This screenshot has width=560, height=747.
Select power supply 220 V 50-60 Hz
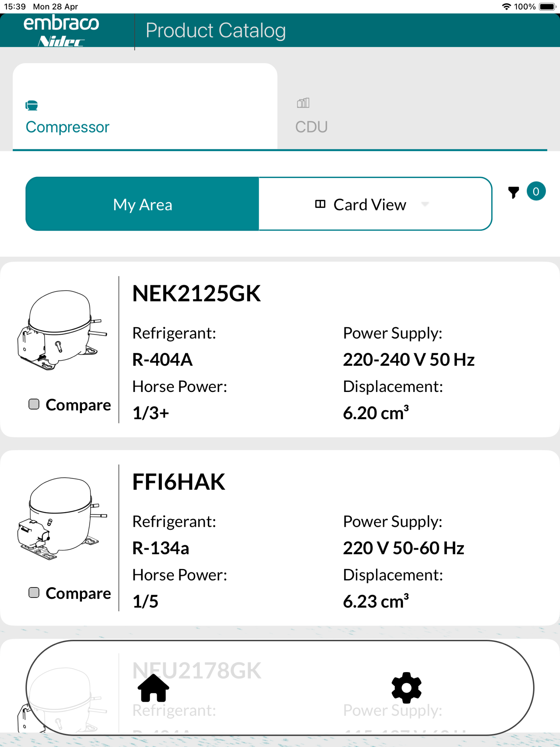[x=404, y=548]
